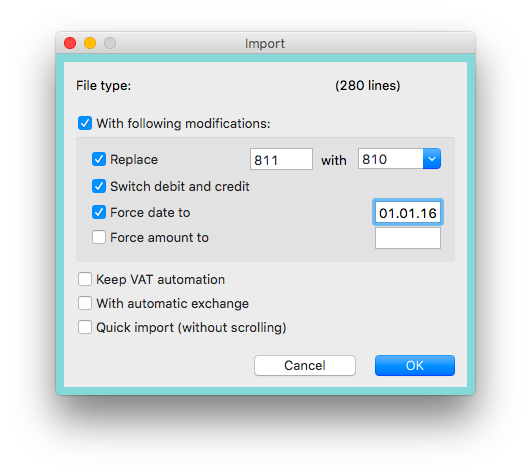531x475 pixels.
Task: Enable Force amount to checkbox
Action: [99, 237]
